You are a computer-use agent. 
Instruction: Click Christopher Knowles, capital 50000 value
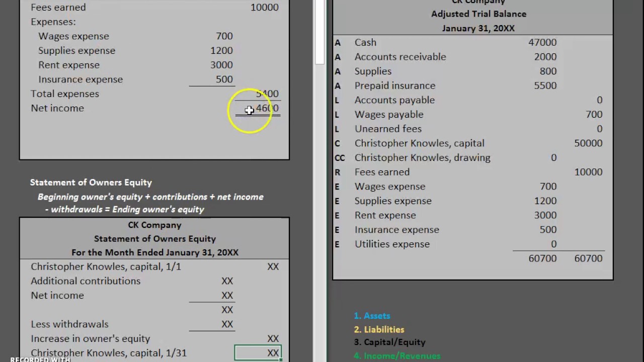point(588,143)
